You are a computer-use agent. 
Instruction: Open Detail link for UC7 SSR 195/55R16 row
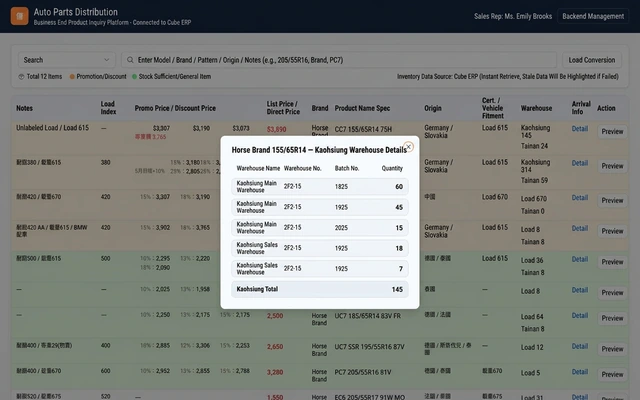(580, 346)
